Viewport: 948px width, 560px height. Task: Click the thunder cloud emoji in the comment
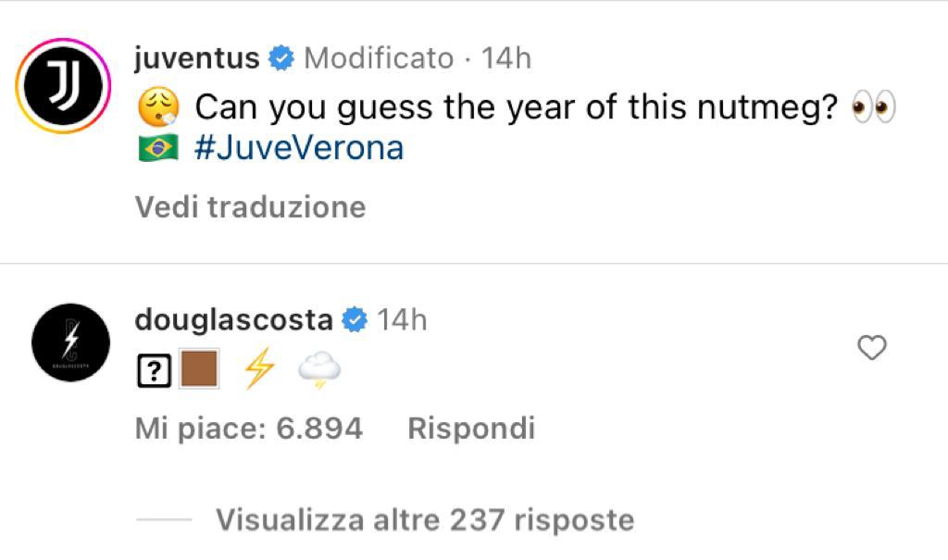319,371
